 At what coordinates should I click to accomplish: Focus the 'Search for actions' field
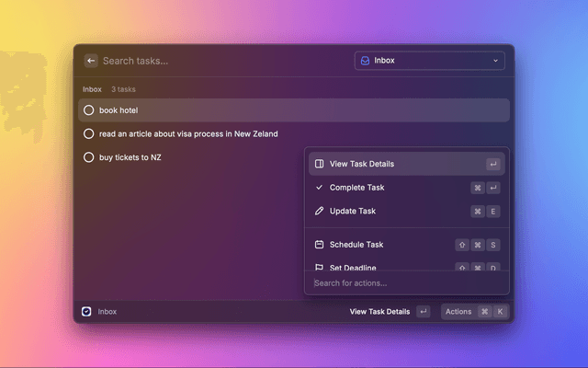tap(404, 283)
